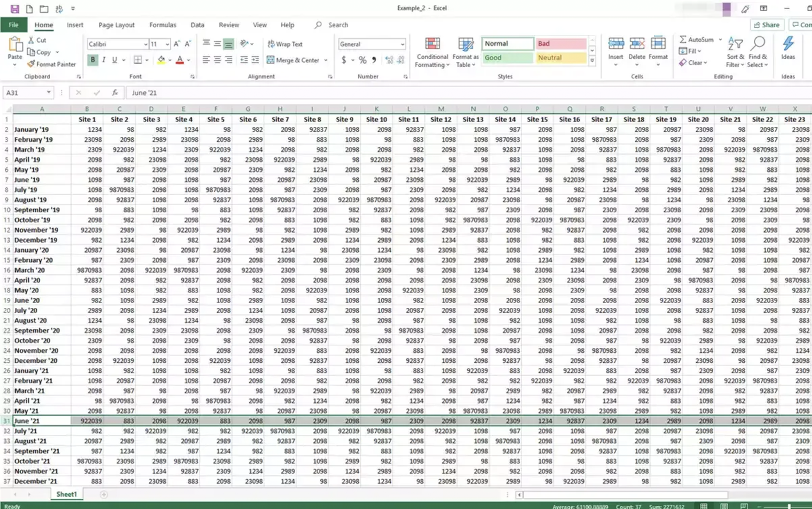This screenshot has width=812, height=509.
Task: Click the Save icon in title bar
Action: [14, 9]
